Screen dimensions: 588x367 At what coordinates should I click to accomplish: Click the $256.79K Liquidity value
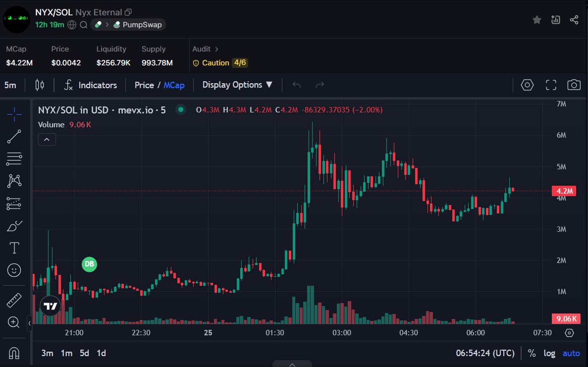[113, 62]
